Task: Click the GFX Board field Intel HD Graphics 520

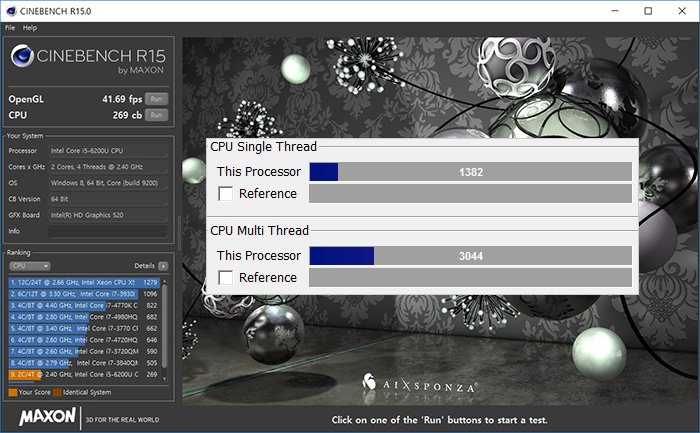Action: pos(108,215)
